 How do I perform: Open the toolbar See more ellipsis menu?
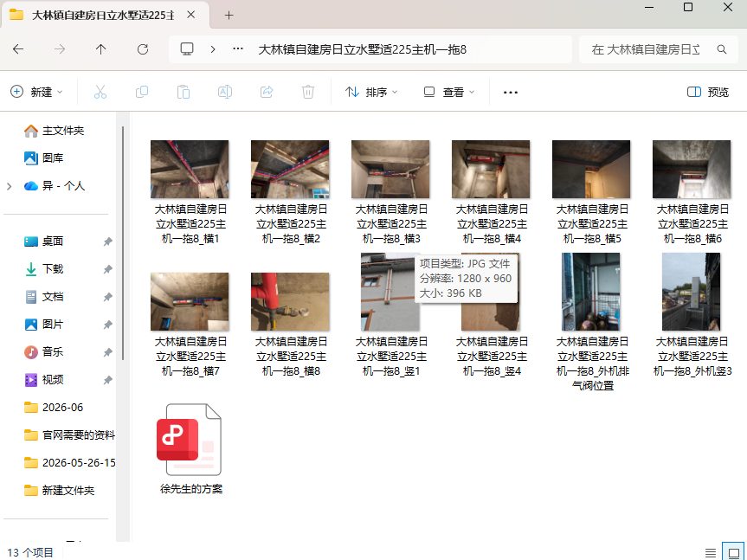tap(510, 93)
